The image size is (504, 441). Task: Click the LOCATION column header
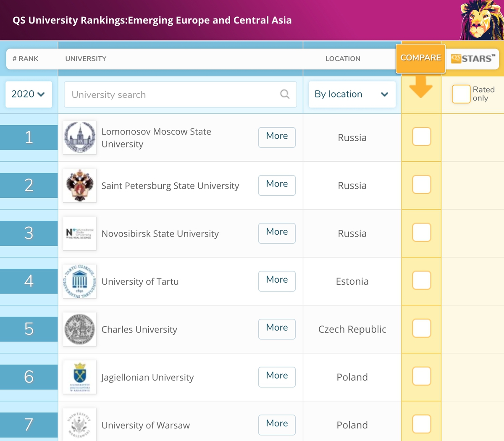point(343,59)
